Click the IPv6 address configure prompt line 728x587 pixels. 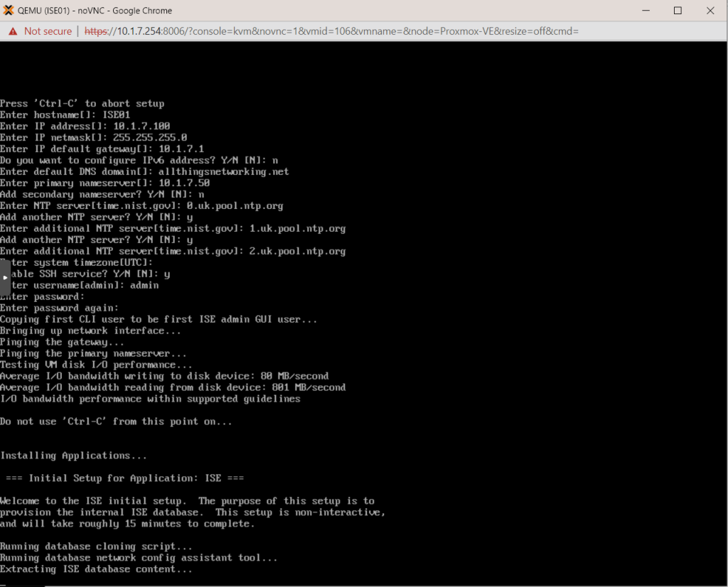click(x=139, y=160)
